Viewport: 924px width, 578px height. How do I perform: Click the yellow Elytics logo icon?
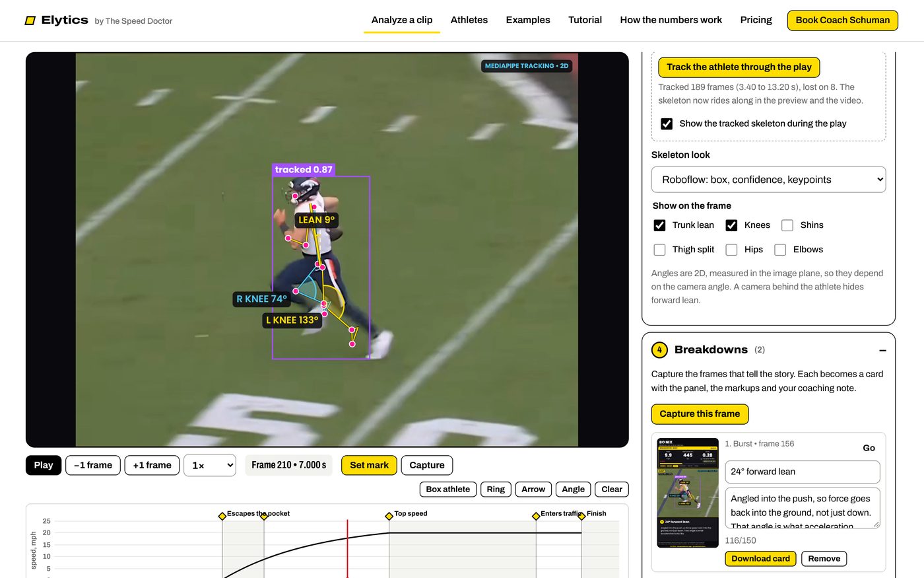pos(30,20)
